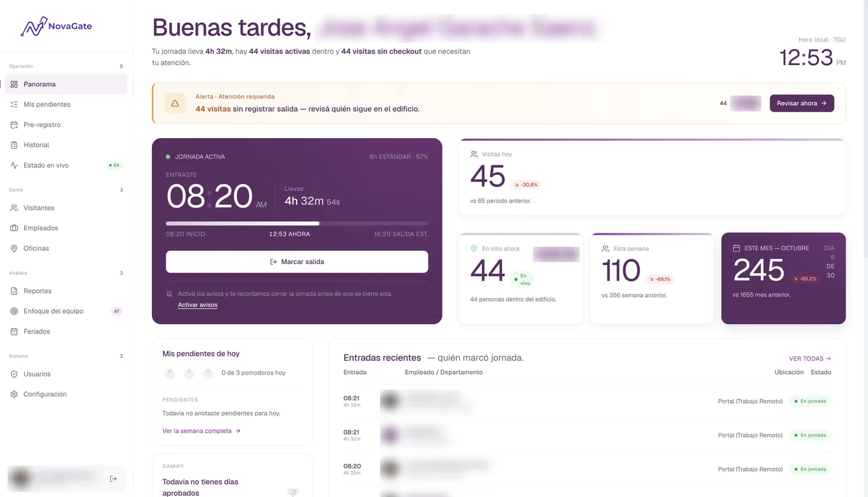
Task: Click the Historial clipboard icon
Action: [14, 145]
